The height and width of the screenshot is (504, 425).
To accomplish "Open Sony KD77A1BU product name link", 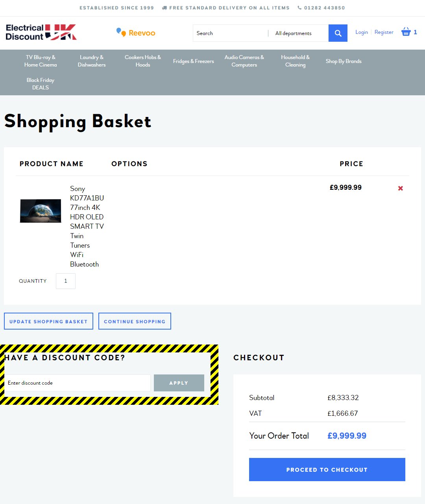I will pyautogui.click(x=87, y=226).
